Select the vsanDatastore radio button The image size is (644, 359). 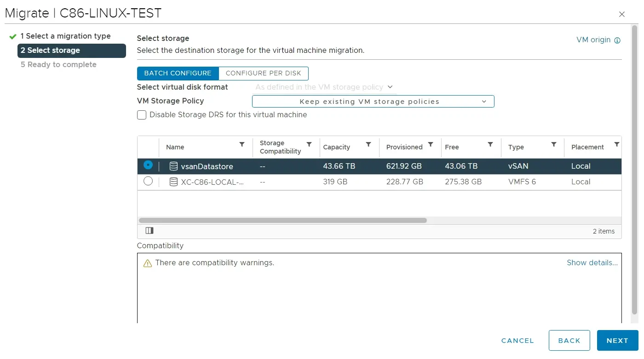point(148,165)
